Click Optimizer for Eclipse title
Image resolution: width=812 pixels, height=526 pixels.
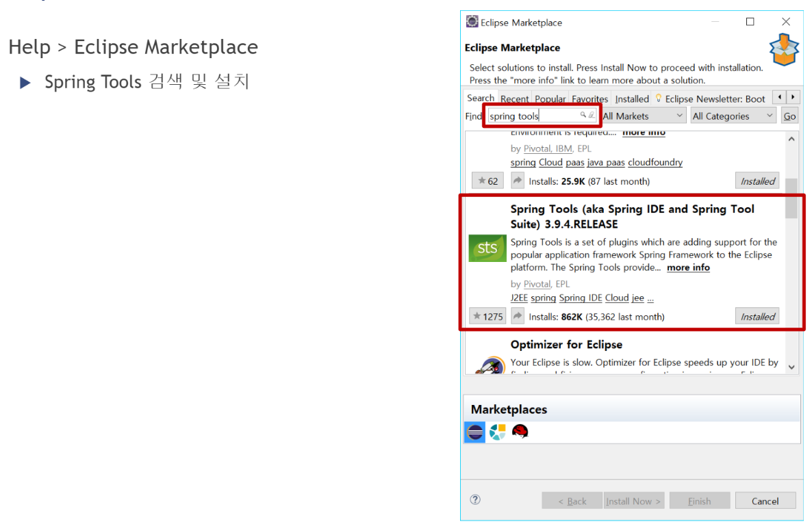pos(566,345)
